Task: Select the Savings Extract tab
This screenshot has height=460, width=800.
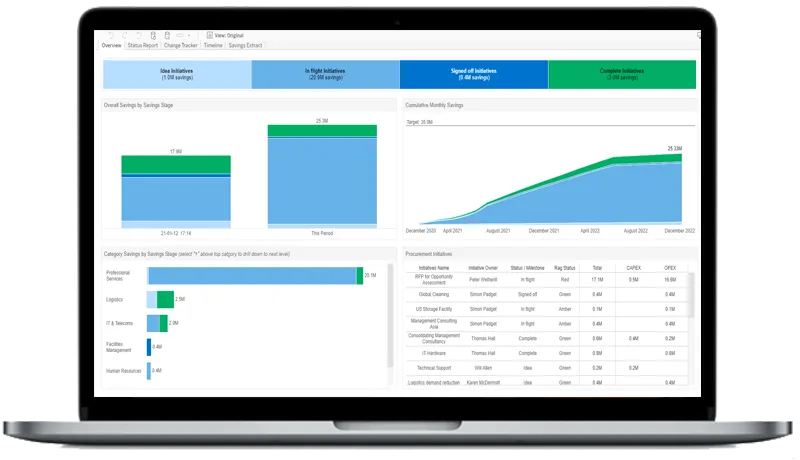Action: (x=244, y=45)
